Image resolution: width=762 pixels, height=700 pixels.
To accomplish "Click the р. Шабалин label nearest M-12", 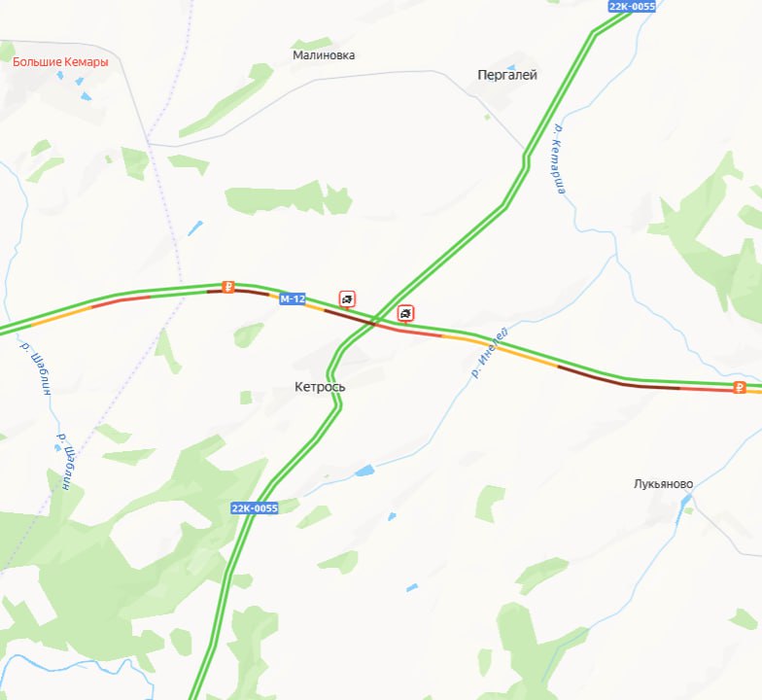I will coord(37,367).
